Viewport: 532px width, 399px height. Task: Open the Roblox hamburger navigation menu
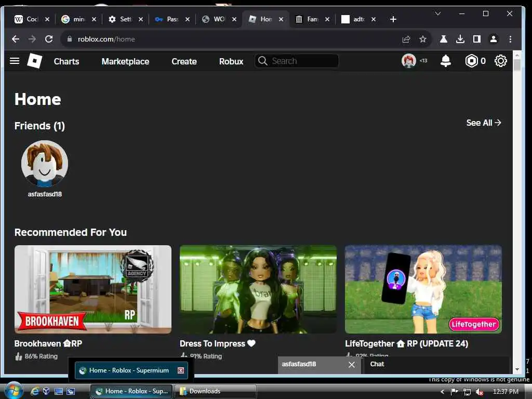(x=14, y=61)
